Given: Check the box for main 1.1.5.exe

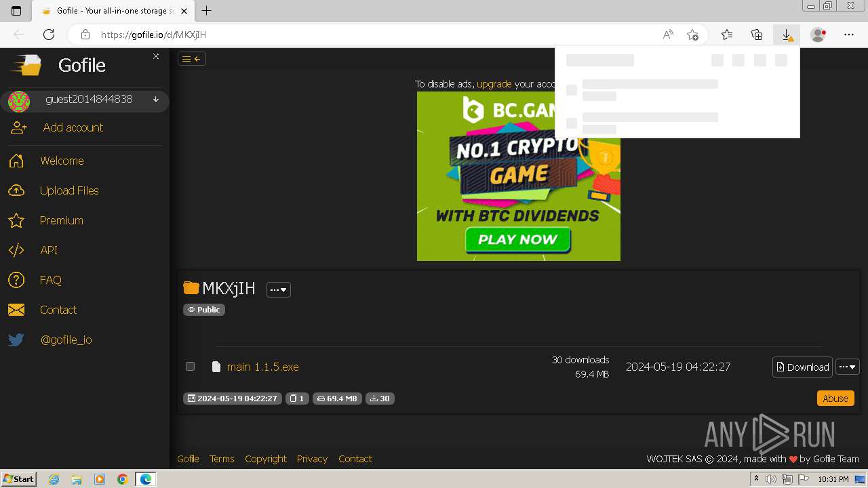Looking at the screenshot, I should point(190,366).
